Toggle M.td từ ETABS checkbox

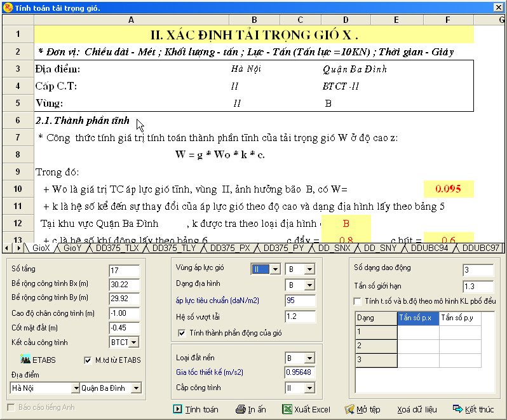click(x=88, y=360)
